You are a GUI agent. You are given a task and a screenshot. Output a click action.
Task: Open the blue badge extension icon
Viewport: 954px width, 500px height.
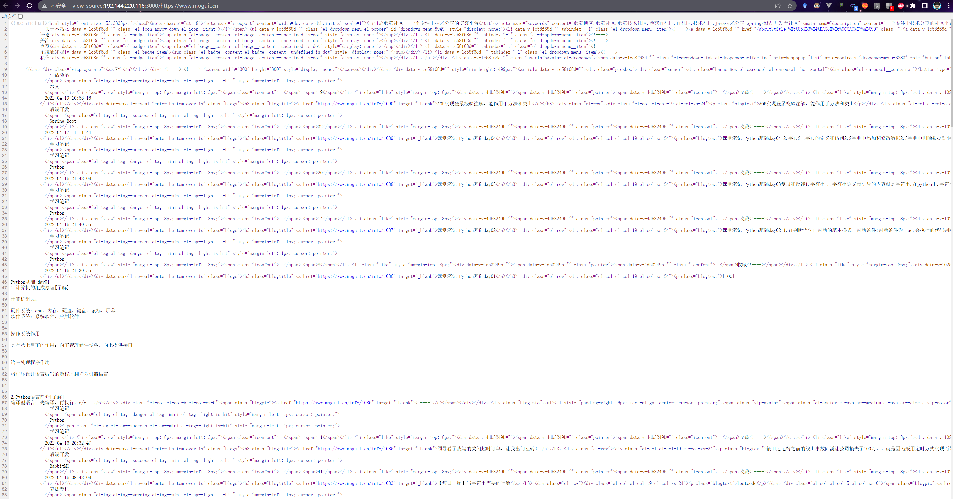coord(854,7)
